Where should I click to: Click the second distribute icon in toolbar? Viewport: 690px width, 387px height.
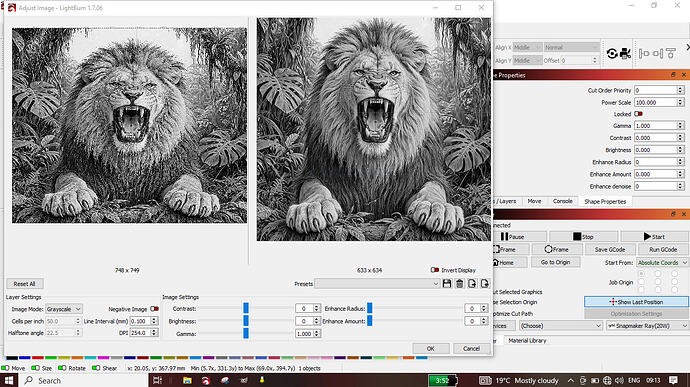point(657,54)
